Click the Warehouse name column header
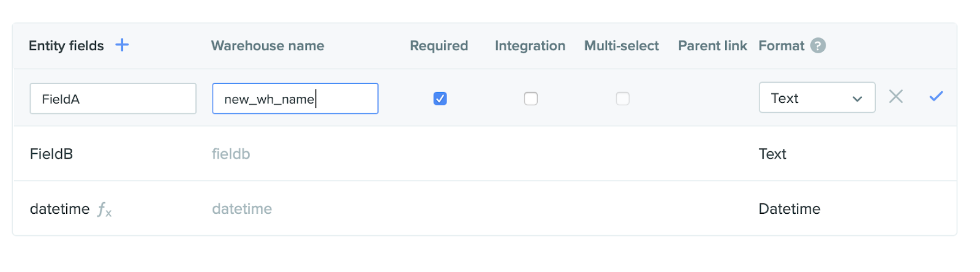This screenshot has height=272, width=980. (x=268, y=46)
